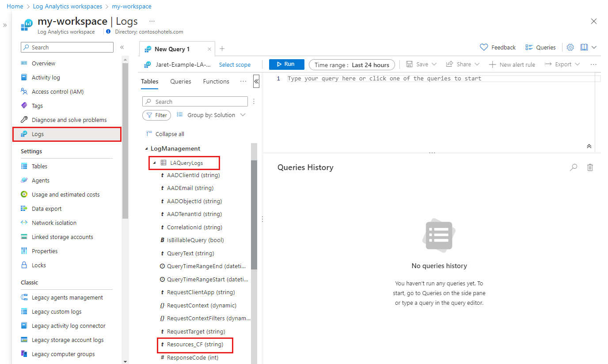
Task: Click the sidebar Search box
Action: [67, 47]
